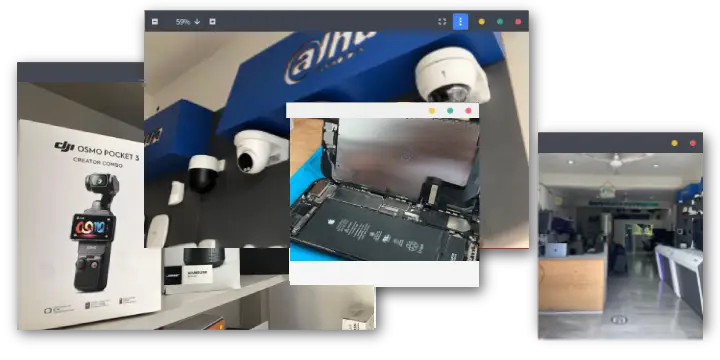This screenshot has width=720, height=360.
Task: Minimize iPhone repair window with yellow dot
Action: tap(432, 111)
